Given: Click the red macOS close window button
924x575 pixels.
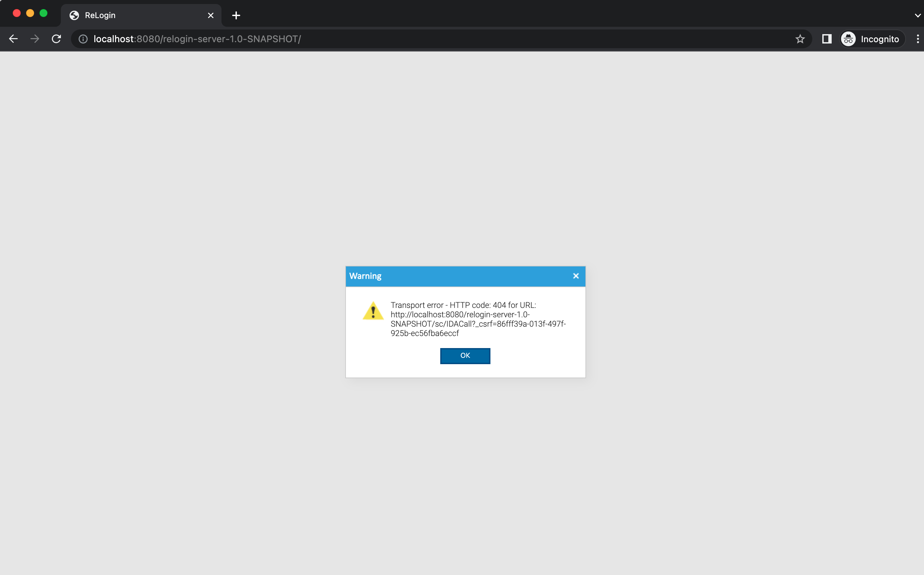Looking at the screenshot, I should pyautogui.click(x=17, y=13).
